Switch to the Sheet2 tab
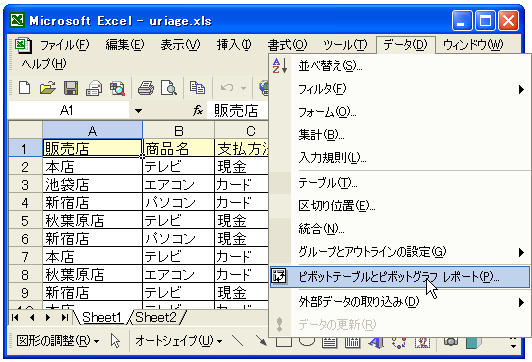Screen dimensions: 532x362 156,318
